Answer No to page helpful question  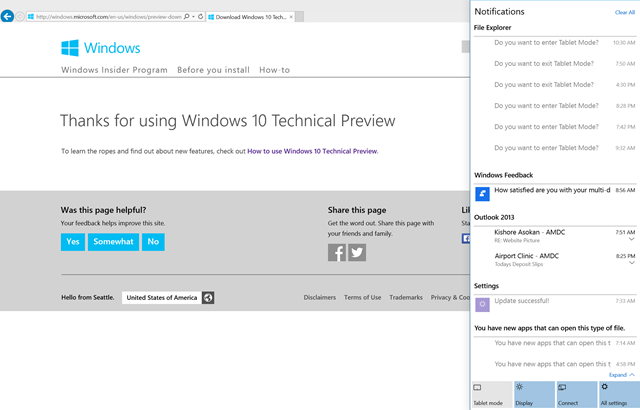tap(153, 242)
